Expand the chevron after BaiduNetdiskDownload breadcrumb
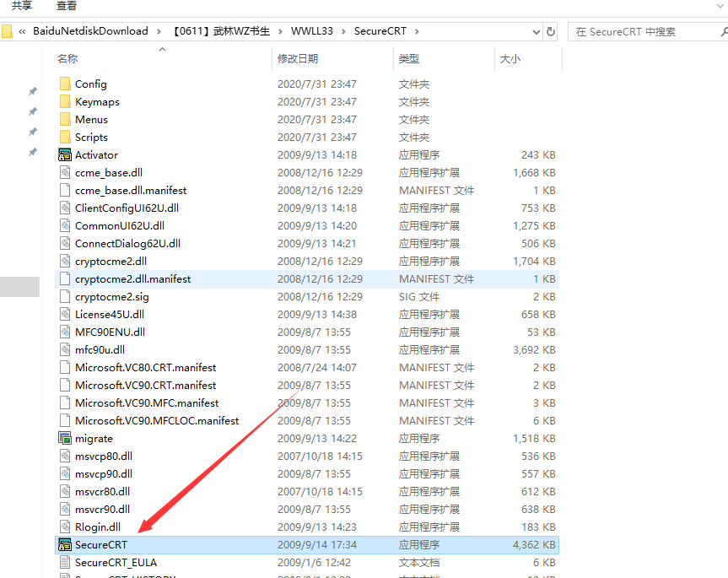 pyautogui.click(x=157, y=32)
